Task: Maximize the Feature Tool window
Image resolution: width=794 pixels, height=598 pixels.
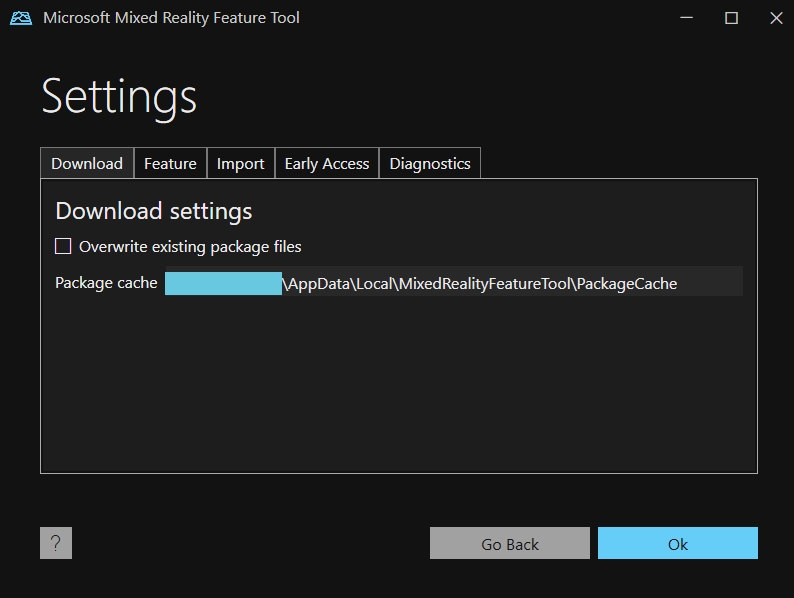Action: tap(731, 18)
